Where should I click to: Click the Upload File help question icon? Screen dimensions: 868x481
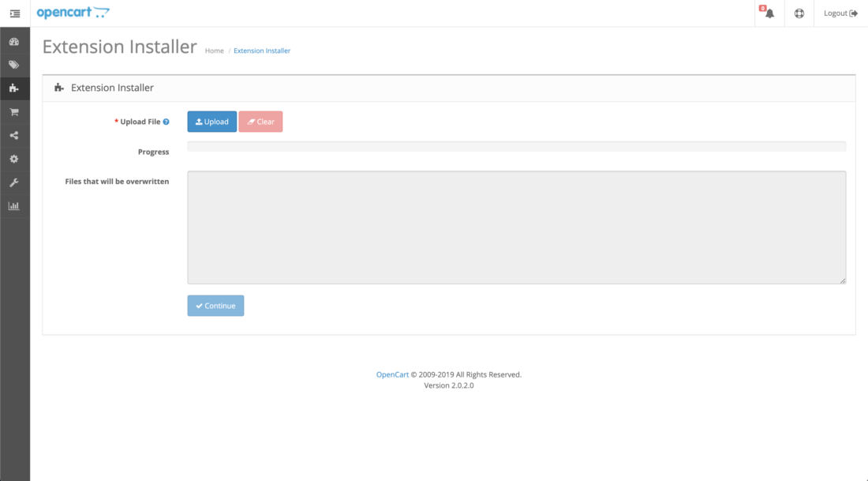[x=166, y=122]
